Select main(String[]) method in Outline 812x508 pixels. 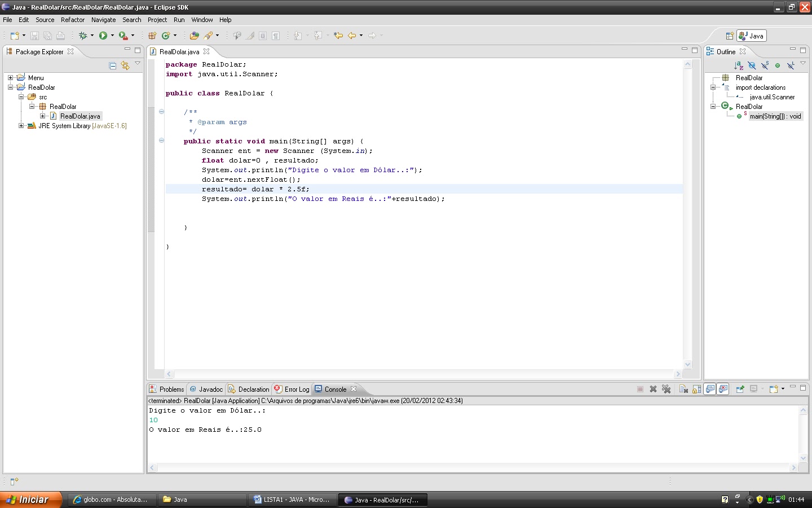[x=775, y=116]
